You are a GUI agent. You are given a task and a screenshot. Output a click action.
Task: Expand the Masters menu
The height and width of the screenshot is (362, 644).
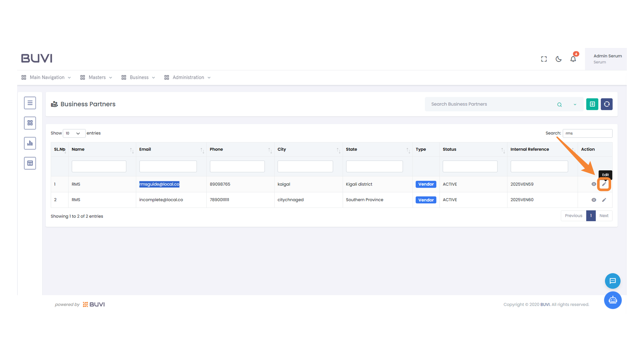97,77
